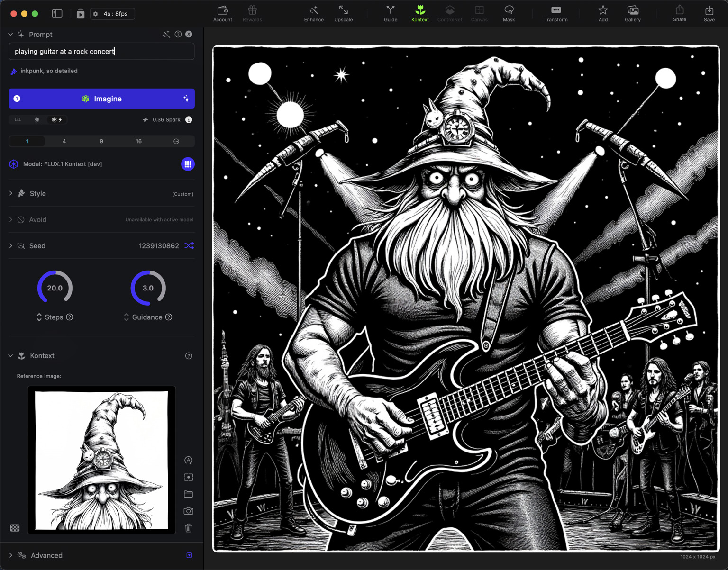Select the Upscale tool in toolbar
The image size is (728, 570).
343,13
